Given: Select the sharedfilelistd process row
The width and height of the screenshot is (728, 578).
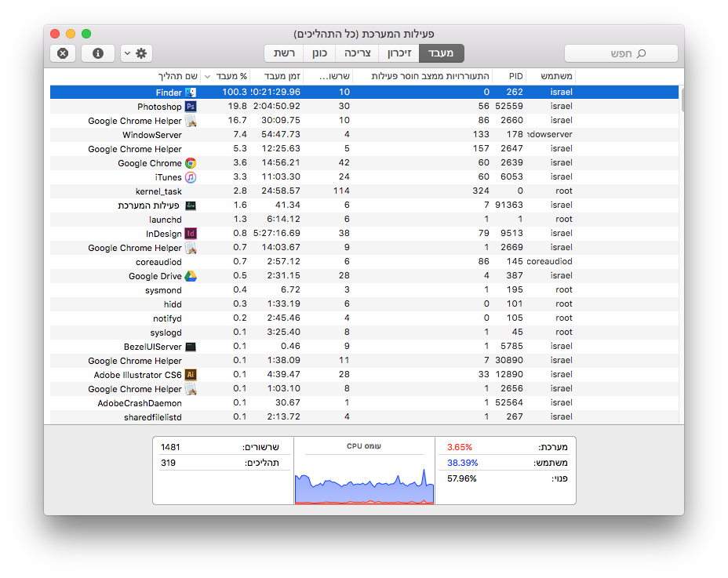Looking at the screenshot, I should click(x=364, y=417).
